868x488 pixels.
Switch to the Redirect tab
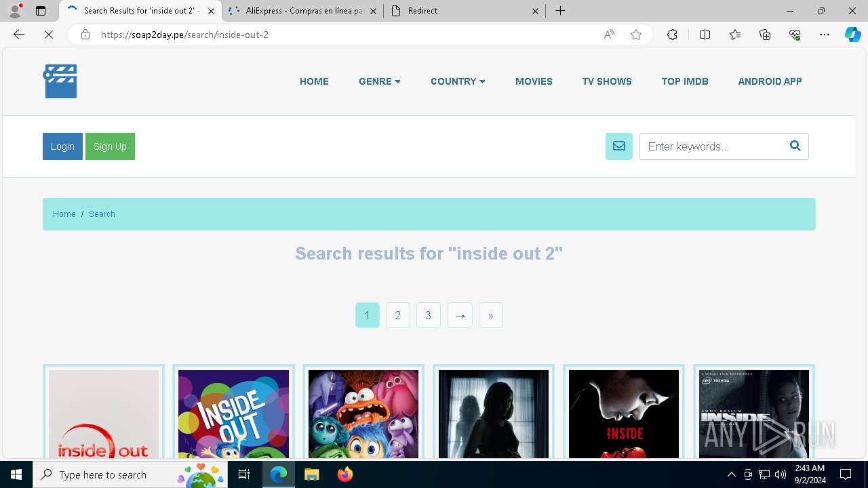pyautogui.click(x=465, y=11)
